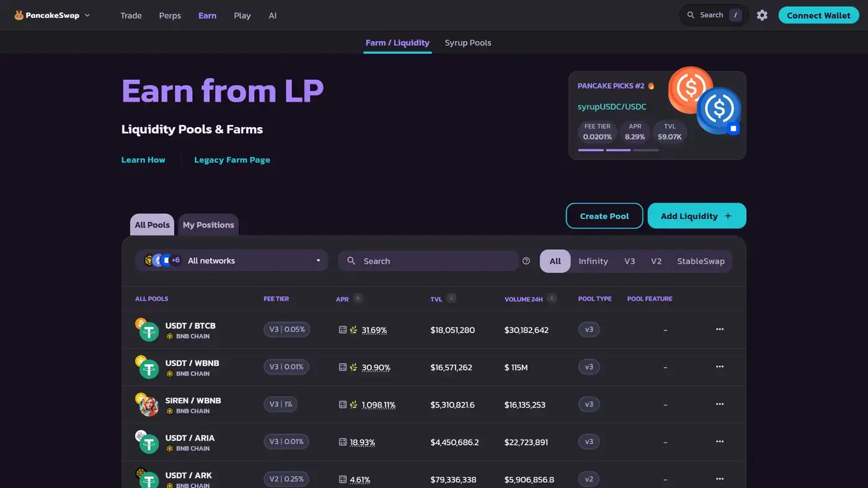868x488 pixels.
Task: Click the PancakeSwap bunny logo
Action: [19, 16]
